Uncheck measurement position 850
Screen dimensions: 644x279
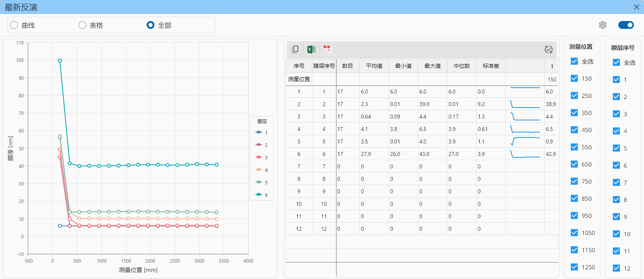coord(574,198)
